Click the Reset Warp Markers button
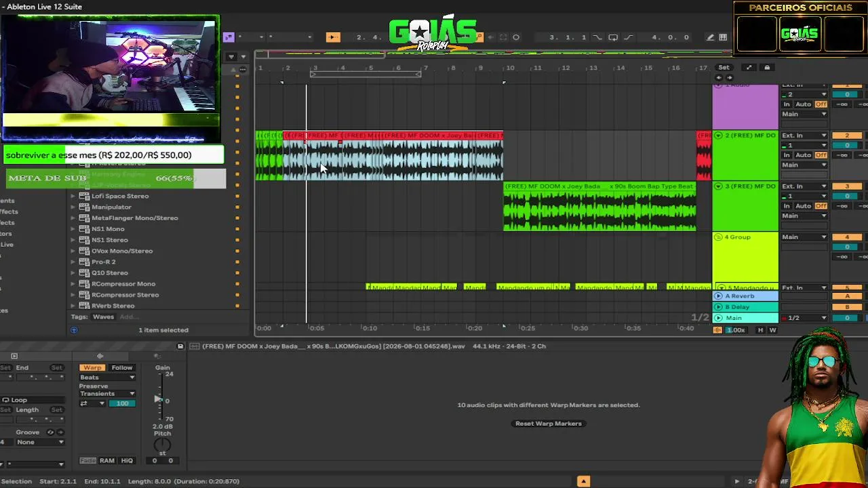868x488 pixels. click(x=549, y=424)
